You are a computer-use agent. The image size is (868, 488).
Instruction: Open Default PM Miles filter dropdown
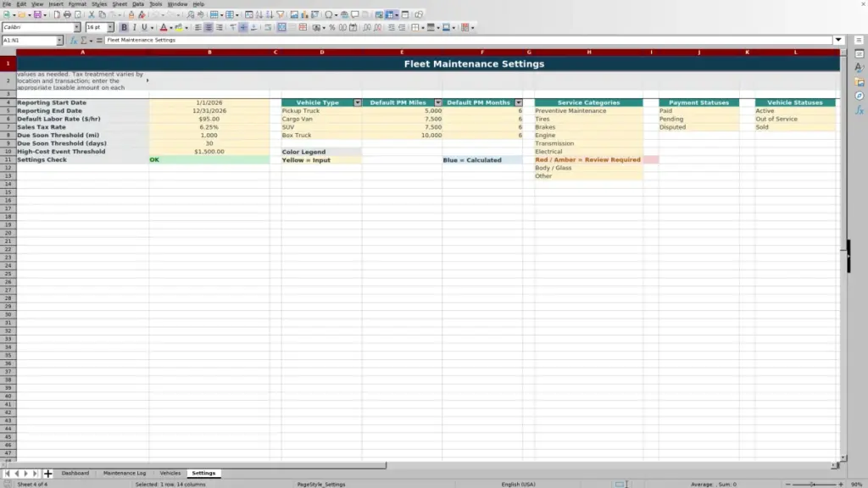tap(438, 103)
